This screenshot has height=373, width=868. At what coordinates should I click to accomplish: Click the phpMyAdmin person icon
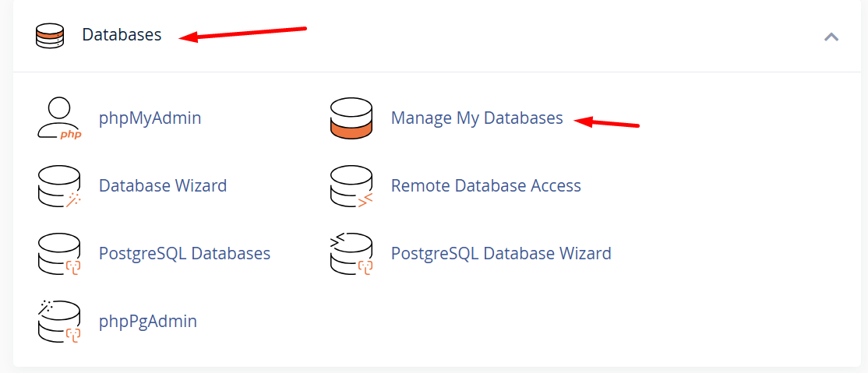pos(58,118)
